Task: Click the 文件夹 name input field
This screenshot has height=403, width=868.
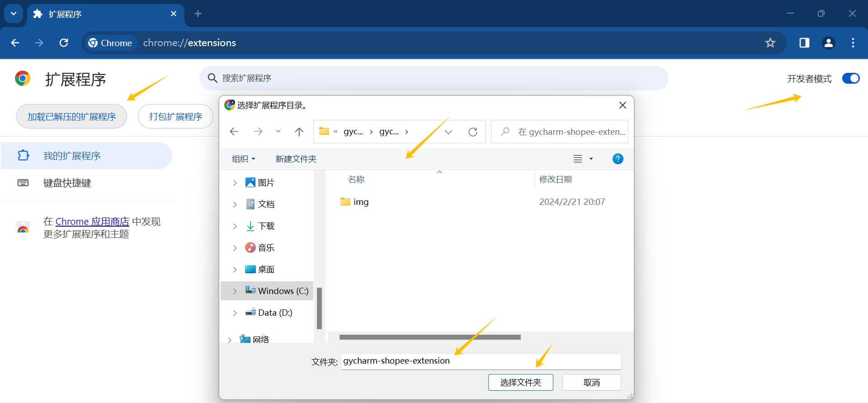Action: [481, 361]
